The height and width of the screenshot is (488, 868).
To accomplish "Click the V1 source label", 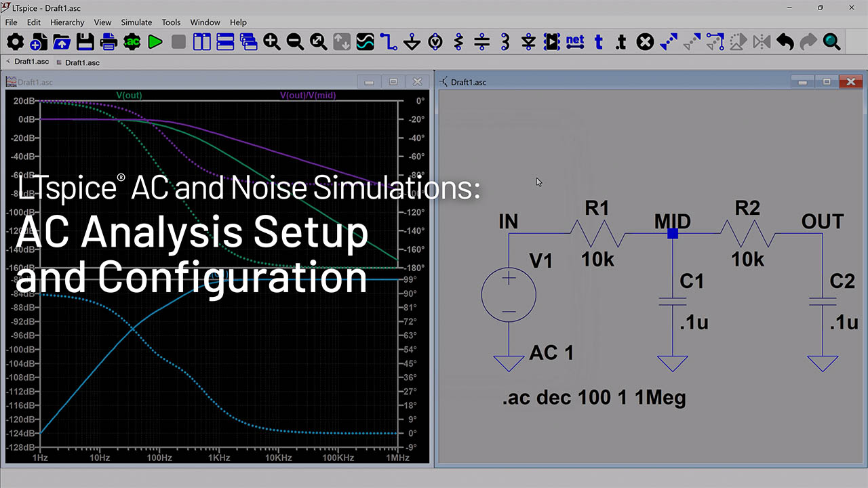I will [541, 261].
